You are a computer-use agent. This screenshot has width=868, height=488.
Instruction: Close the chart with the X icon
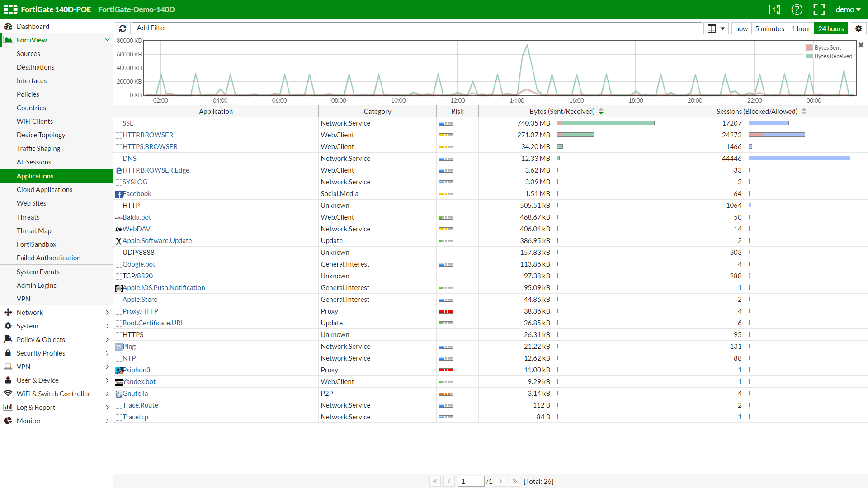click(861, 45)
